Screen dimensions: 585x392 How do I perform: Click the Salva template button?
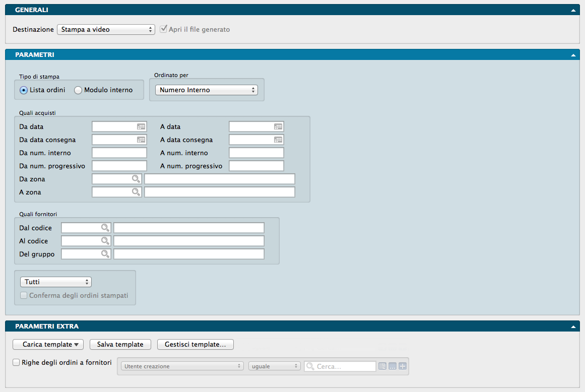120,345
